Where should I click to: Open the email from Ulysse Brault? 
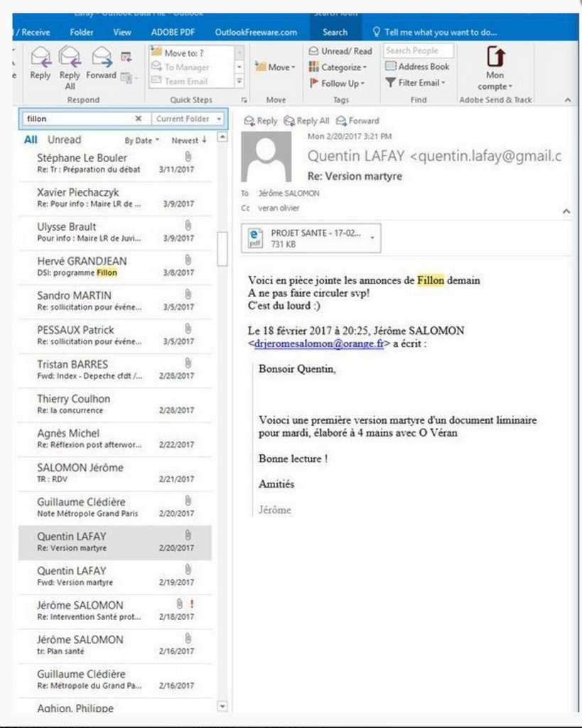tap(114, 232)
